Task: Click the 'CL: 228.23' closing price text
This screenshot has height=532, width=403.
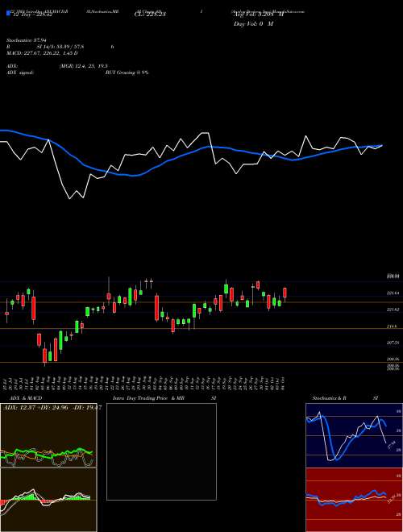Action: click(x=149, y=15)
